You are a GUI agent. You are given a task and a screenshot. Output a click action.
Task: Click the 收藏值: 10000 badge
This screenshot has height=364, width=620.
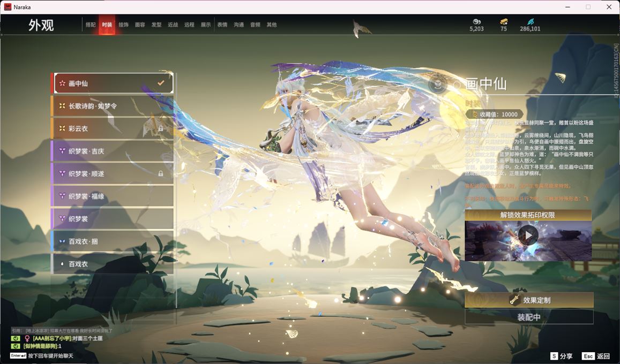tap(495, 114)
